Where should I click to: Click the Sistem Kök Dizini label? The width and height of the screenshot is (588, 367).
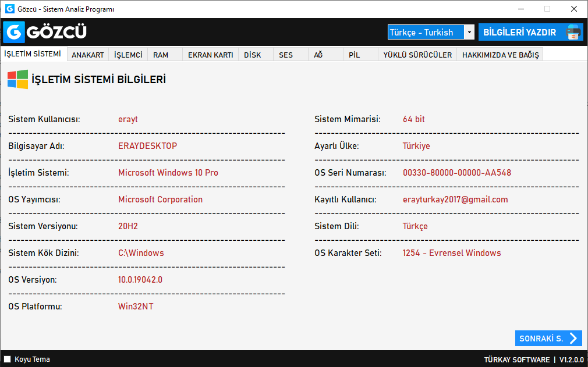[x=44, y=253]
